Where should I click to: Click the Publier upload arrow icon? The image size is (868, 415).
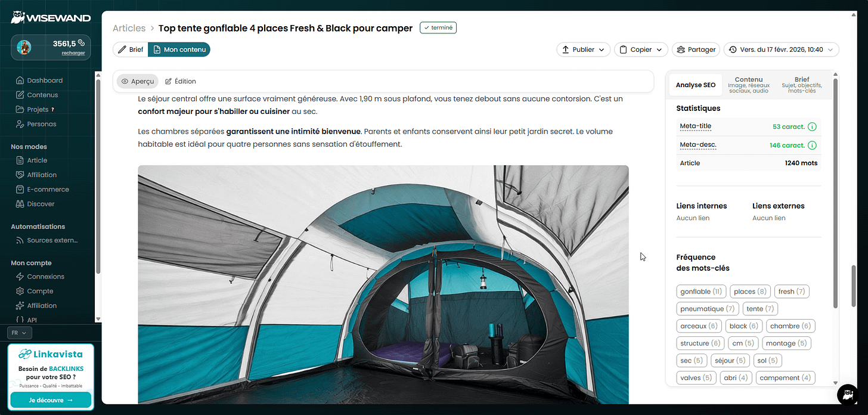pyautogui.click(x=565, y=49)
